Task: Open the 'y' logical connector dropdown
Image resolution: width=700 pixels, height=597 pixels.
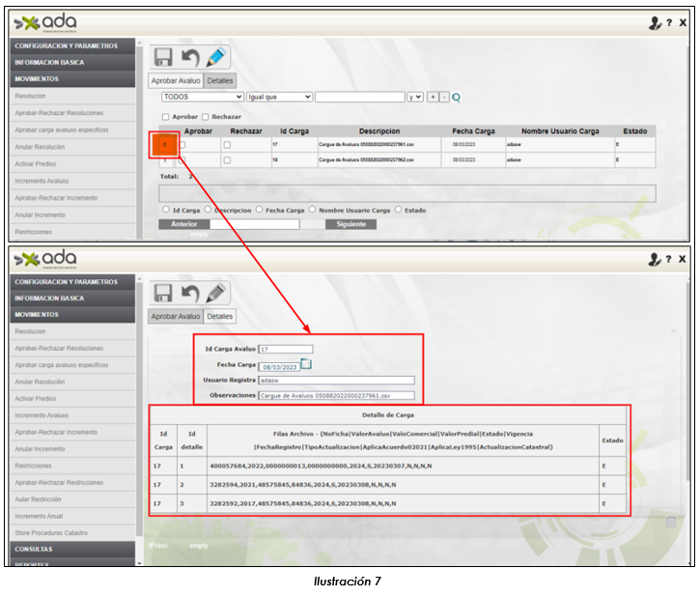Action: 415,98
